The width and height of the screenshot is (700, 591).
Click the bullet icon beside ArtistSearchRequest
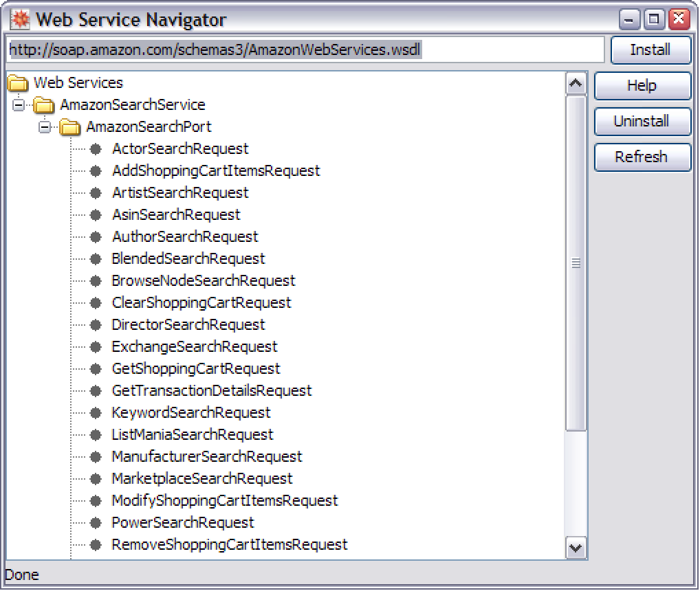point(96,192)
